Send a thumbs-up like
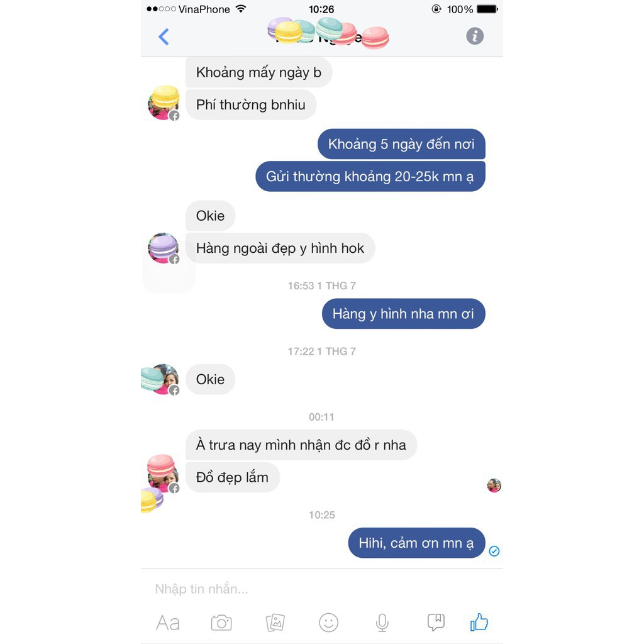The image size is (644, 644). 479,622
